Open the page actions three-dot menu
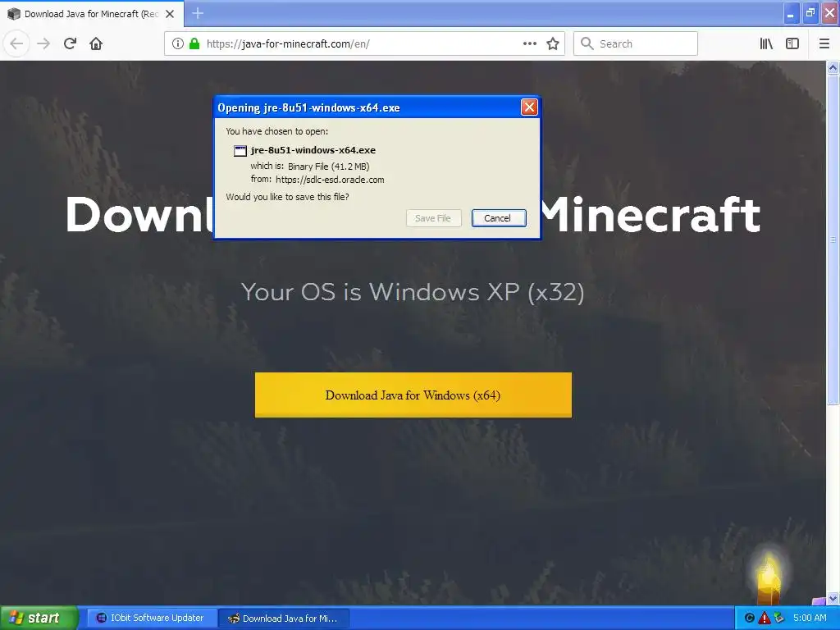Image resolution: width=840 pixels, height=630 pixels. click(529, 43)
